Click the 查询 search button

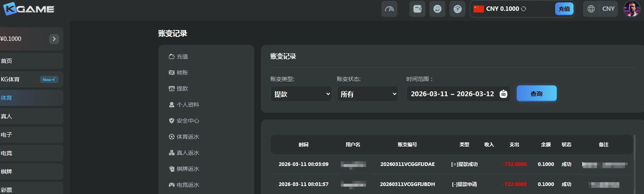point(537,93)
